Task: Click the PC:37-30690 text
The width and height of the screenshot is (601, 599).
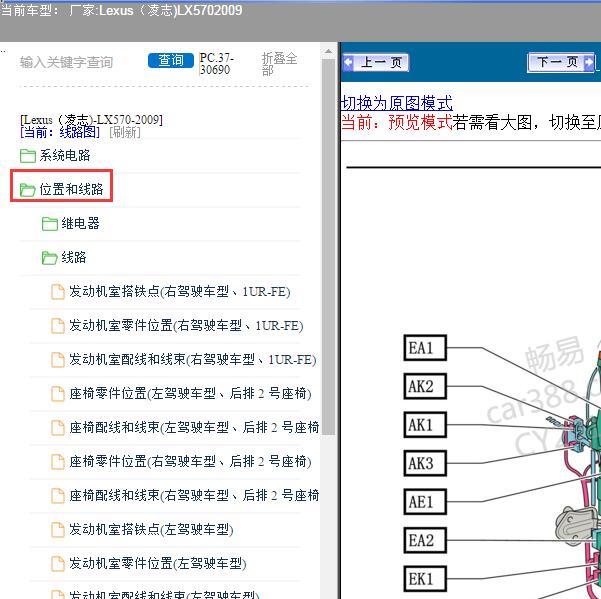Action: [216, 64]
